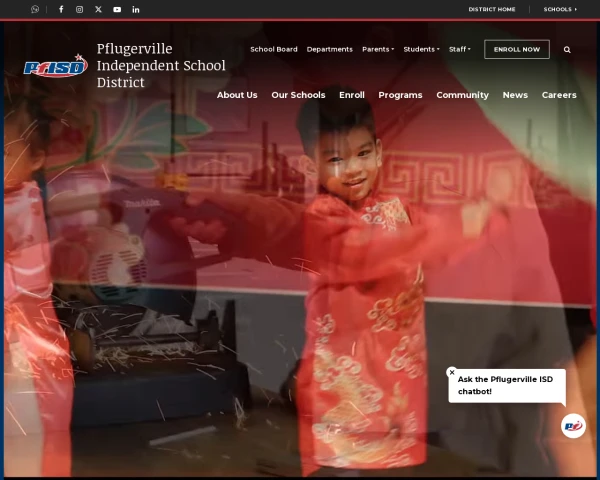Open the WhatsApp social icon
Viewport: 600px width, 480px height.
pyautogui.click(x=35, y=9)
